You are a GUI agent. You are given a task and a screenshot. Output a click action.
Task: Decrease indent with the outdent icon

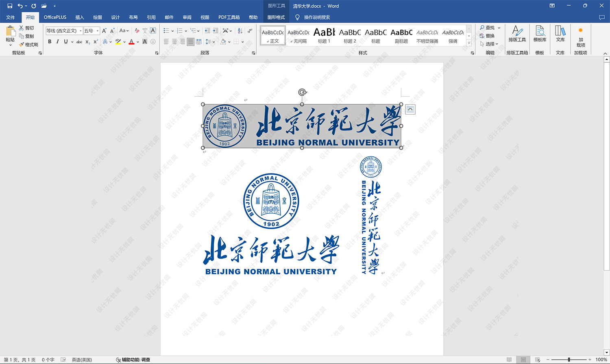(x=207, y=30)
